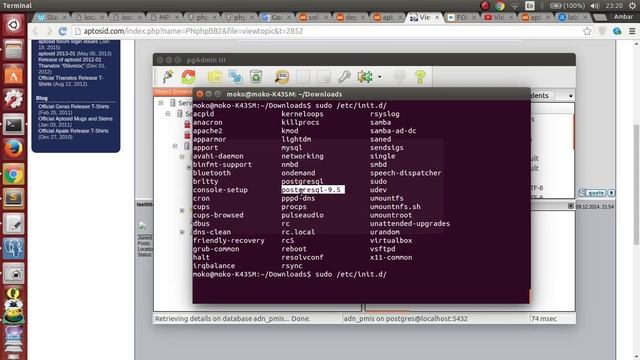The image size is (640, 360).
Task: Click the pgAdmin plugins puzzle icon
Action: [x=365, y=76]
